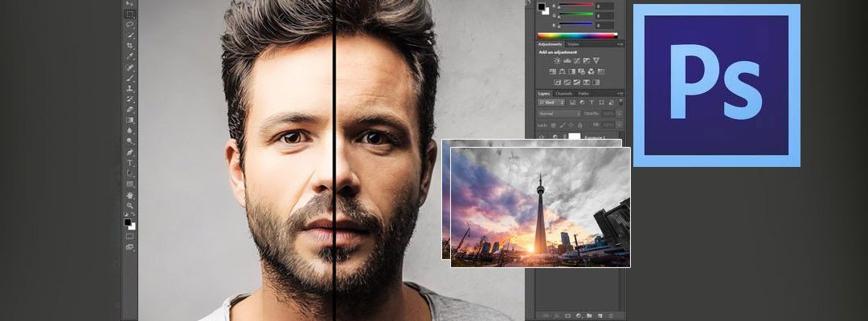Switch to the Styles tab
The width and height of the screenshot is (868, 321).
click(573, 44)
